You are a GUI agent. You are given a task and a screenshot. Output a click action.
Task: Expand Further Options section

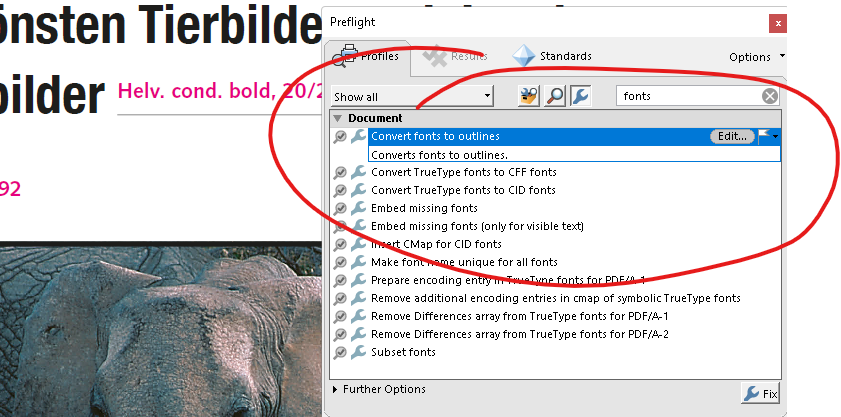379,389
